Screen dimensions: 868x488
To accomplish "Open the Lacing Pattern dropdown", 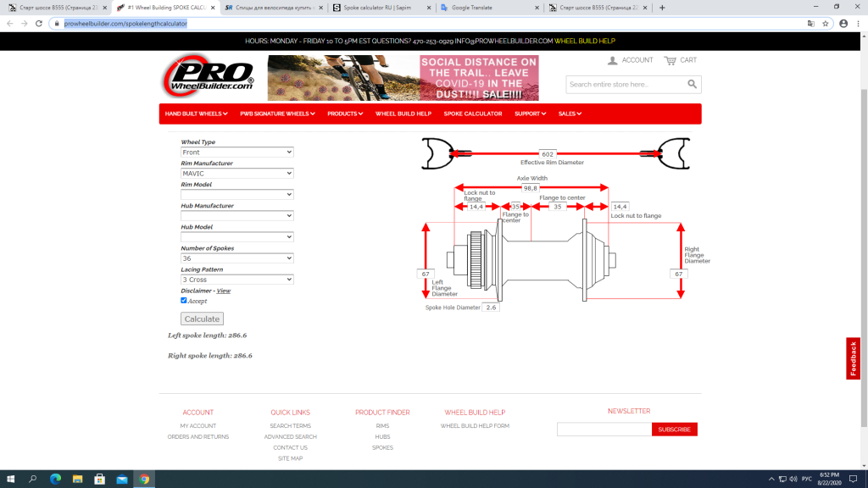I will point(236,280).
